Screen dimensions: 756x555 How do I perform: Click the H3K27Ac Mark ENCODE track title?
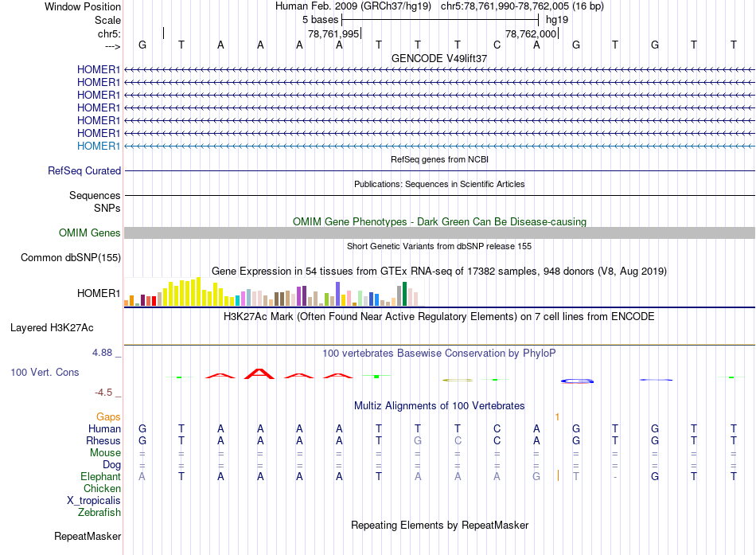[x=439, y=317]
